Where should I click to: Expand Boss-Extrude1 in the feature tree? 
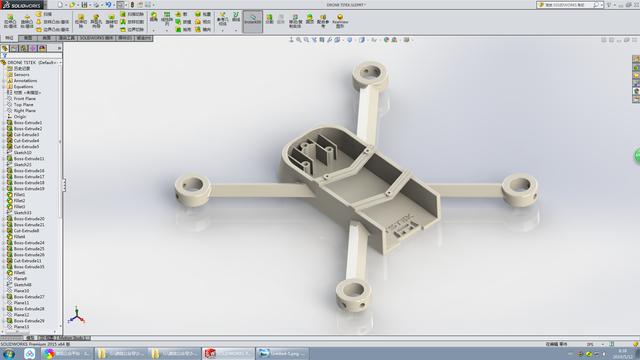click(x=4, y=123)
